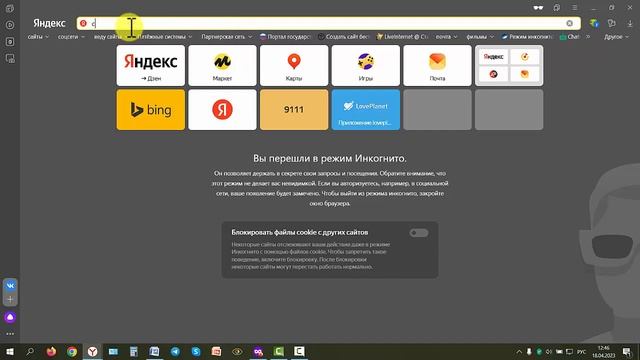Screen dimensions: 640x360
Task: Click the incognito glasses icon
Action: click(x=538, y=8)
